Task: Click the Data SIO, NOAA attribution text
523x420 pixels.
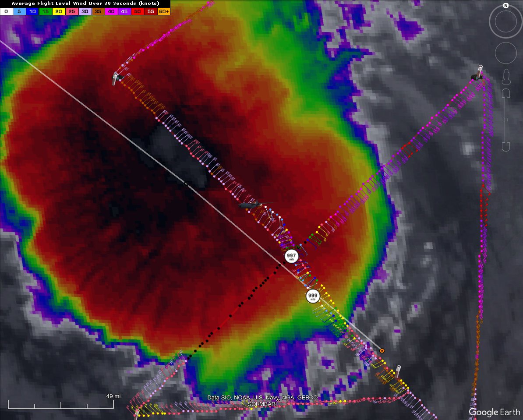Action: pos(262,398)
